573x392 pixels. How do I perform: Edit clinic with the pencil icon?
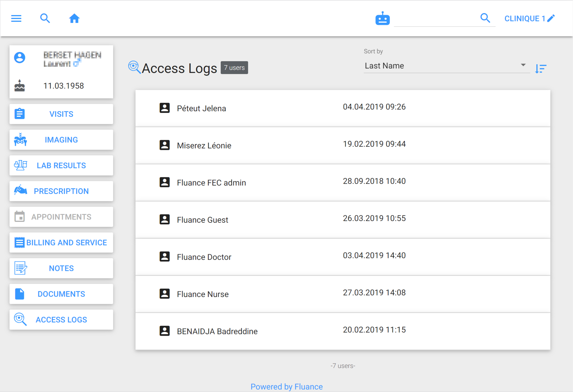click(551, 18)
